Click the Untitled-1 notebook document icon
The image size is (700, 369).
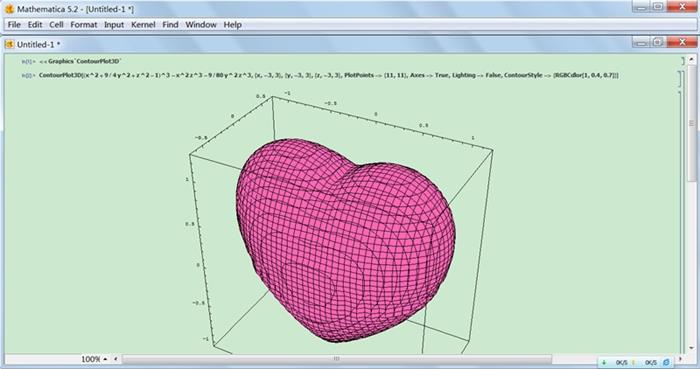click(9, 44)
